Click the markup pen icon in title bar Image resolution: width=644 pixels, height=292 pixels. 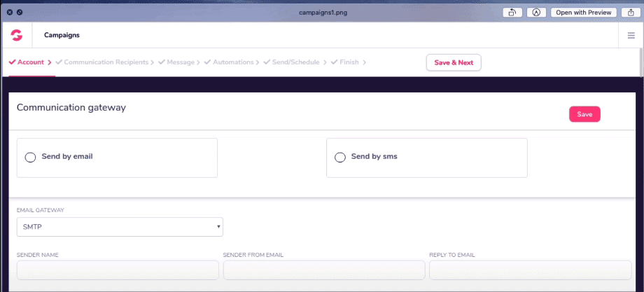536,12
